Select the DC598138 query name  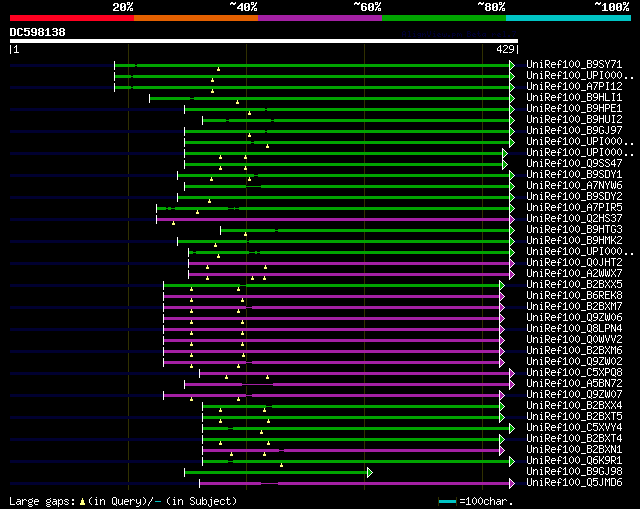38,32
